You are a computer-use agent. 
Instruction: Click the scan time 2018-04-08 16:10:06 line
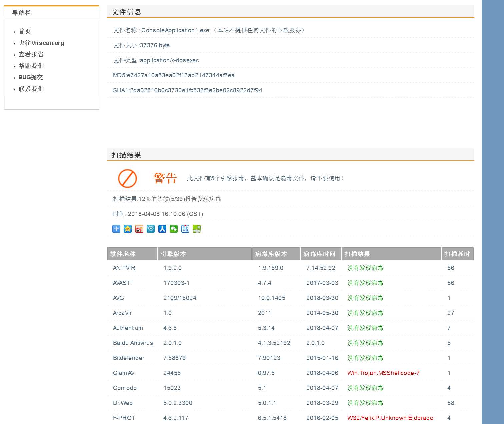coord(158,214)
